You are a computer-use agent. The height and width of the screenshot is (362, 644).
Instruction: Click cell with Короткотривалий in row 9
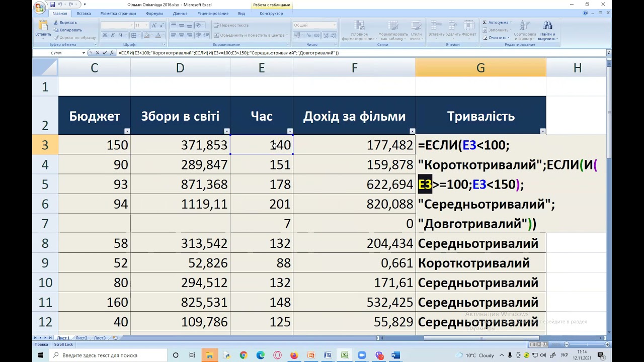(x=481, y=263)
